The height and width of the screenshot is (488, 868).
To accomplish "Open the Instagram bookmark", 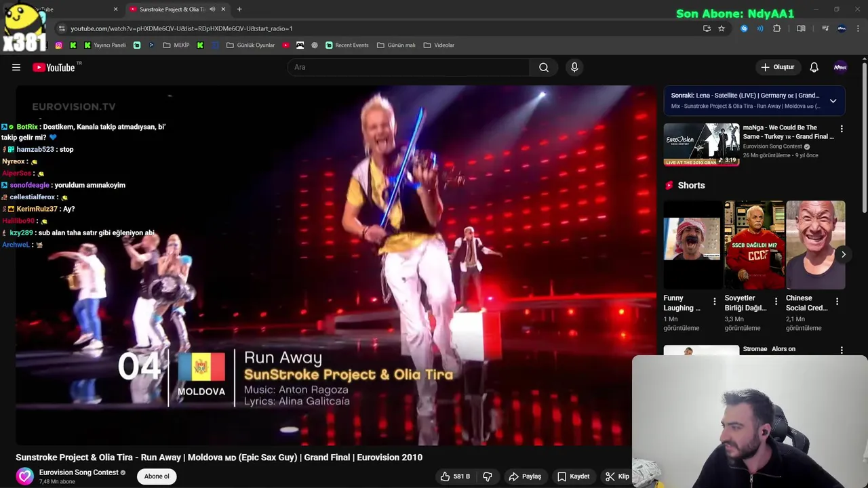I will (x=59, y=45).
